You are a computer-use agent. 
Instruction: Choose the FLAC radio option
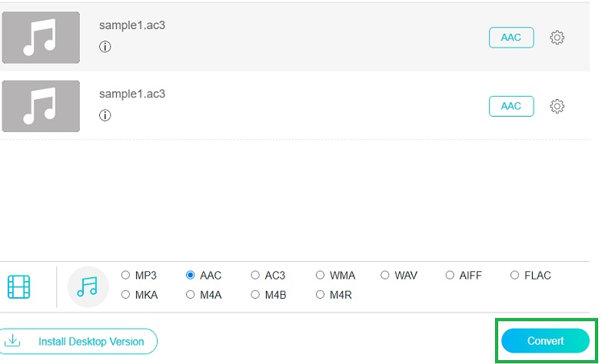tap(515, 276)
